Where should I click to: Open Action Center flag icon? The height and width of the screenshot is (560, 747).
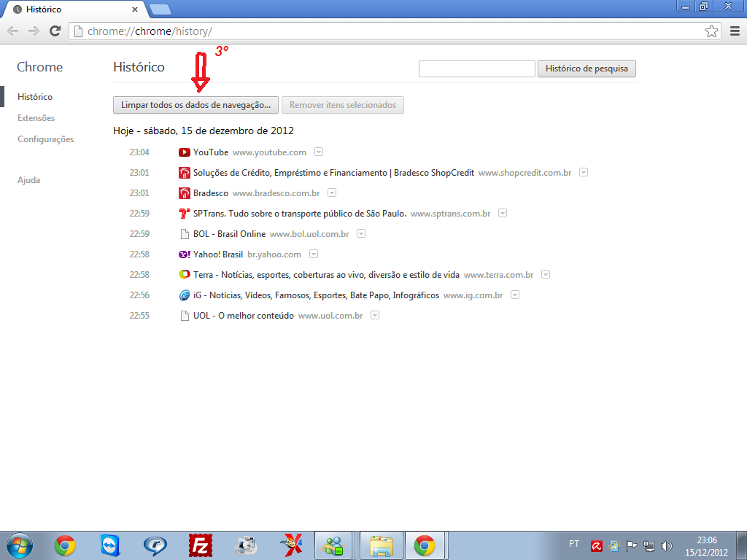coord(631,546)
